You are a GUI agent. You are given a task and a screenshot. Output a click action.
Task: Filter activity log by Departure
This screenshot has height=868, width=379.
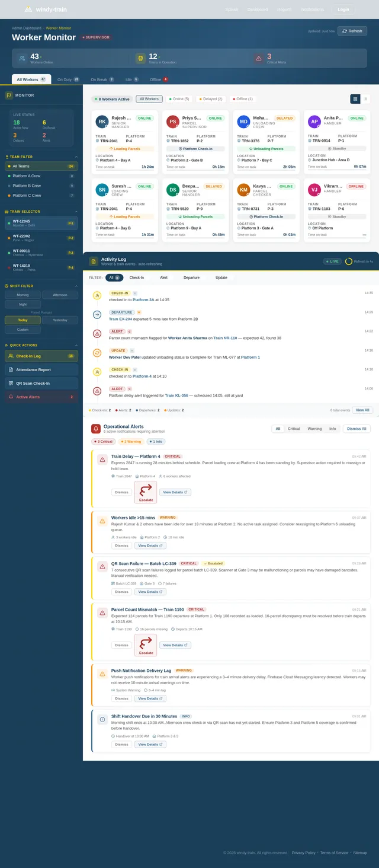tap(191, 277)
